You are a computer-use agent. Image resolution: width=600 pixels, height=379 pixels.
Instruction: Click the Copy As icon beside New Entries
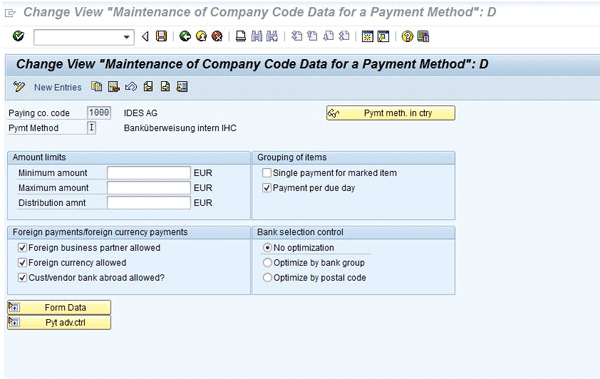tap(96, 87)
